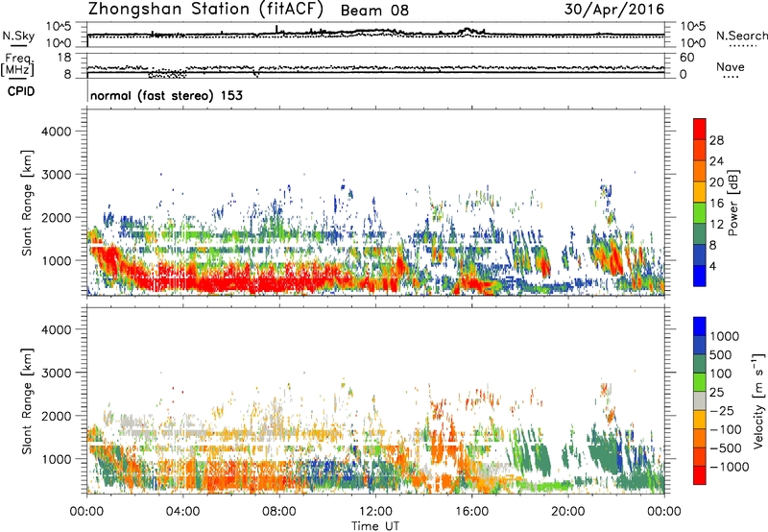Click the 2000 tick of the velocity panel
Viewport: 768px width, 532px height.
click(56, 416)
